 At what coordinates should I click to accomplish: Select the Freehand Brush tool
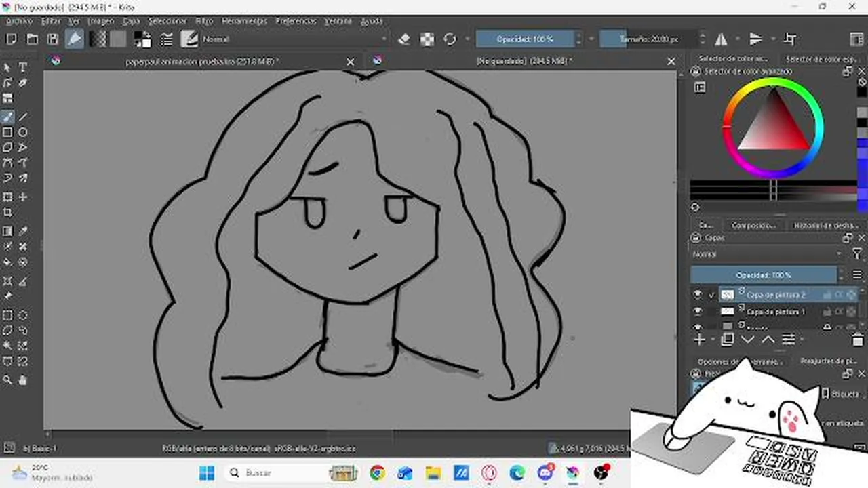pos(7,117)
